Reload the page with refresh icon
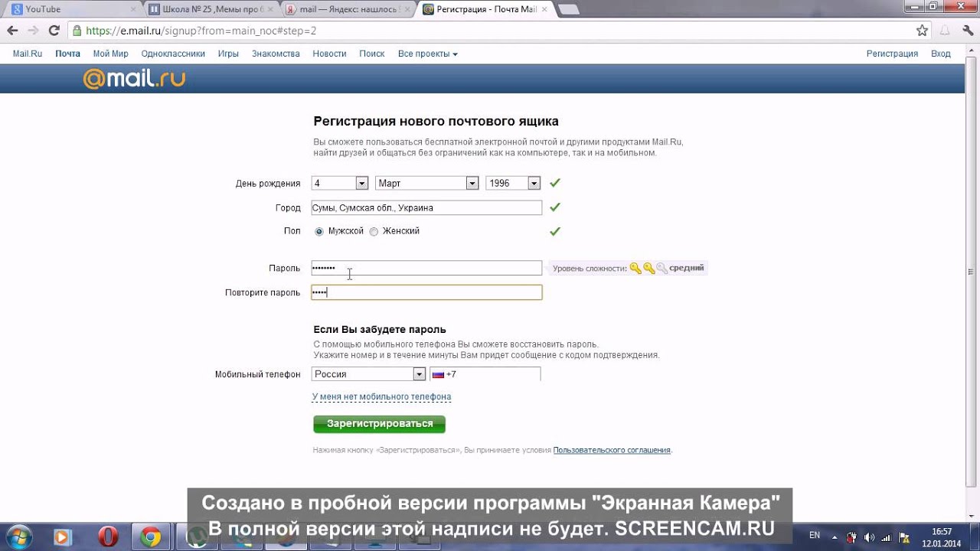The image size is (980, 551). [54, 31]
